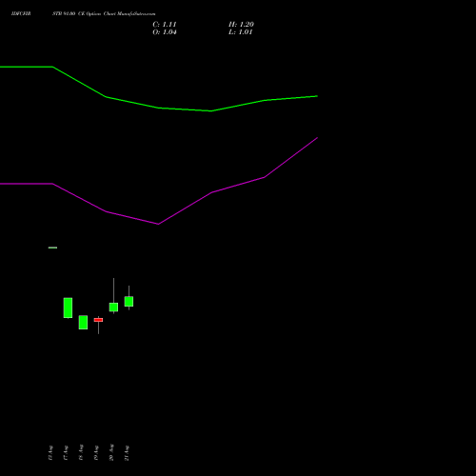Click the long-wick green candle for 20 Aug
The width and height of the screenshot is (476, 476).
tap(113, 307)
